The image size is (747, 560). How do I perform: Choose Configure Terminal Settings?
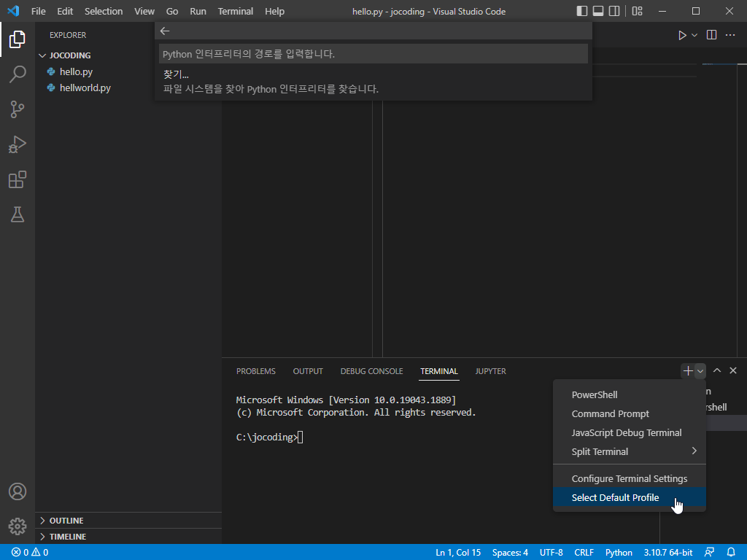pos(630,478)
